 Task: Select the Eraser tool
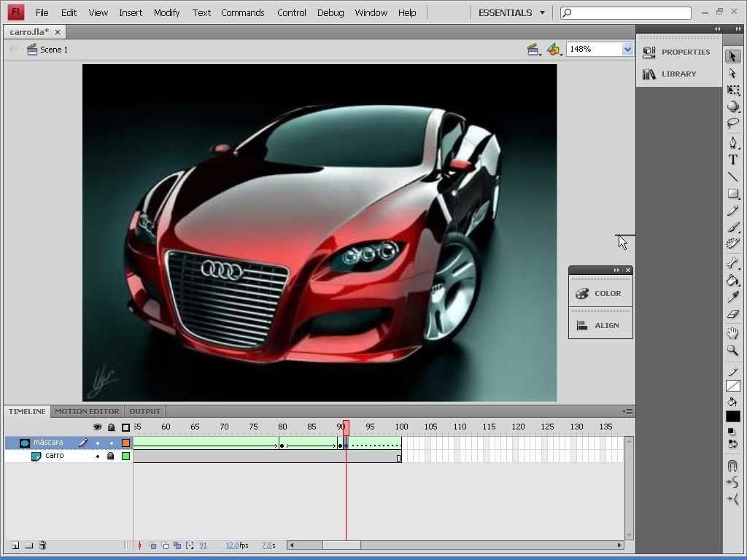733,315
